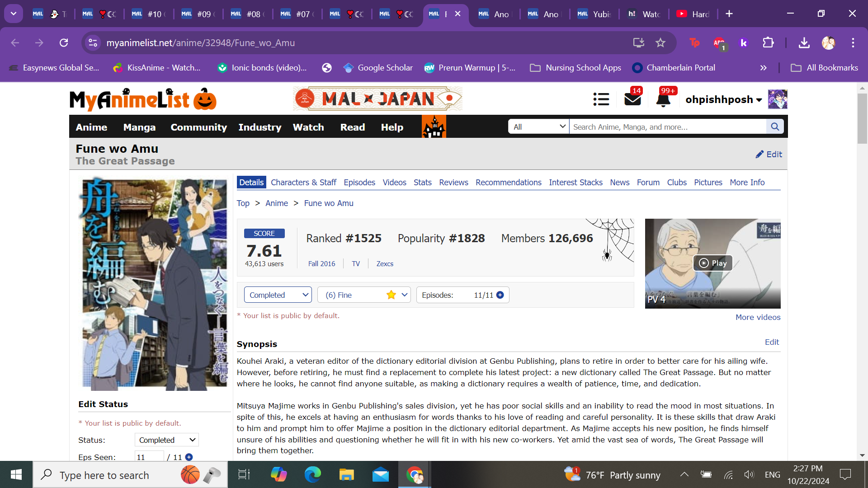Click the Fune wo Amu cover image

pos(154,284)
